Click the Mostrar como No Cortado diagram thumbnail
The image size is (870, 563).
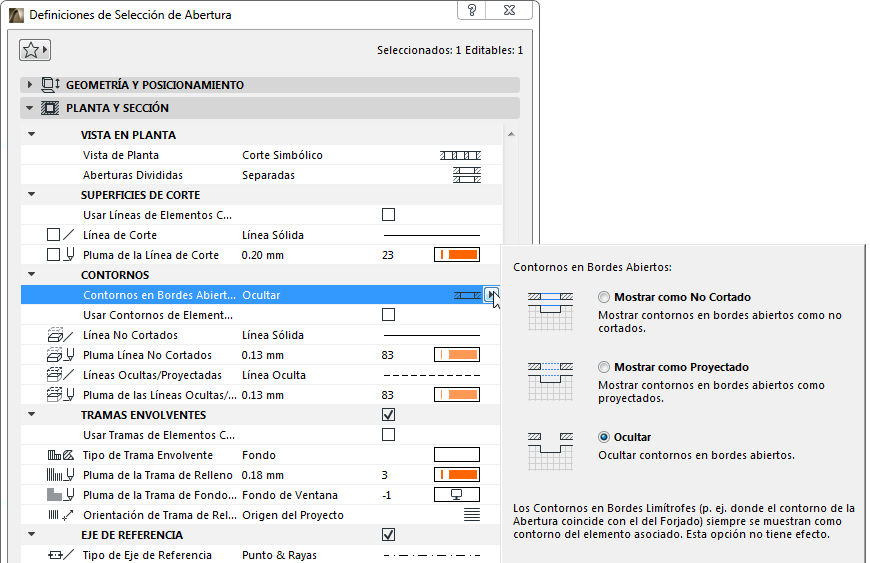coord(550,311)
